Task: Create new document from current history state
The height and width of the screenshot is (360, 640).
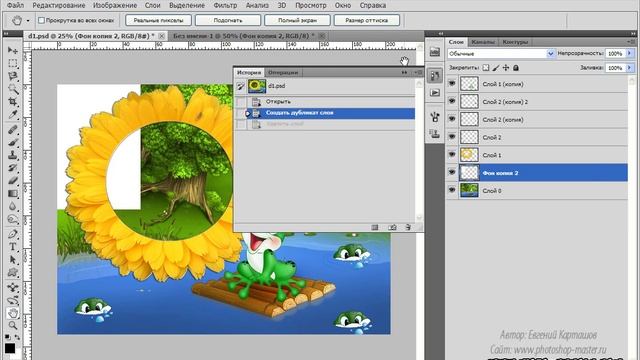Action: coord(375,227)
